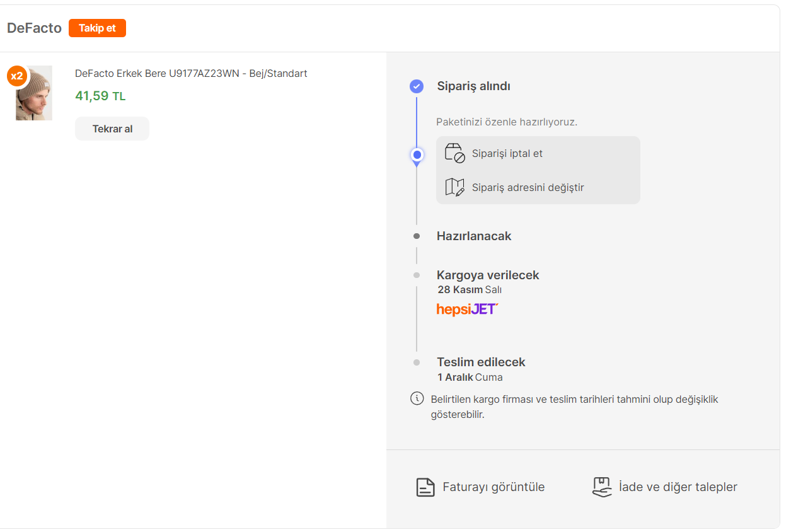Click the Hazırlanacak timeline step dot
The image size is (791, 532).
pyautogui.click(x=417, y=236)
